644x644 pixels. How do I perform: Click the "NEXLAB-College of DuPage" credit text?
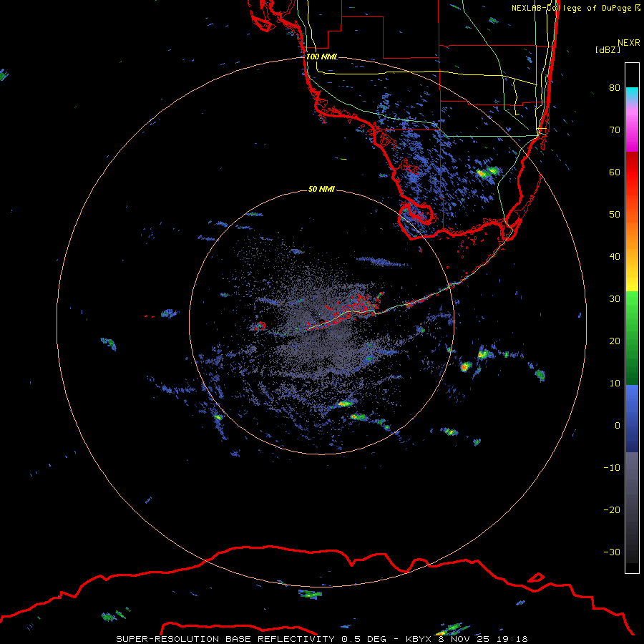(572, 8)
